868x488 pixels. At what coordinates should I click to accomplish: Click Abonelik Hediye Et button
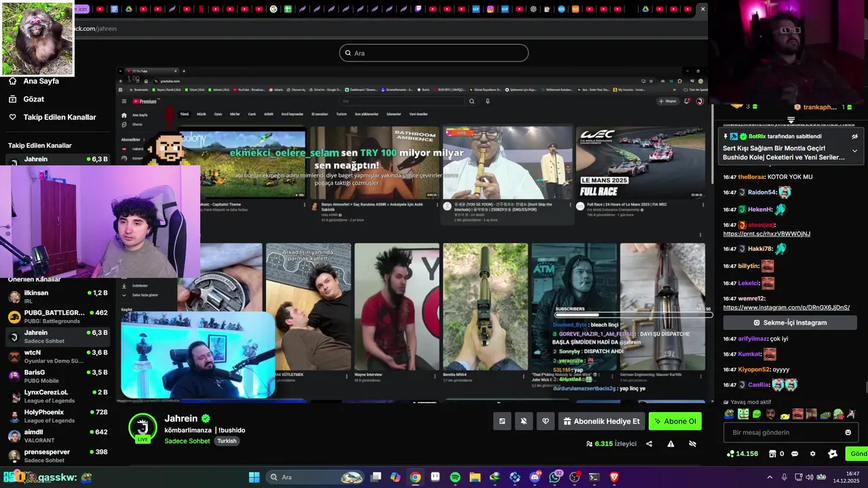[601, 422]
